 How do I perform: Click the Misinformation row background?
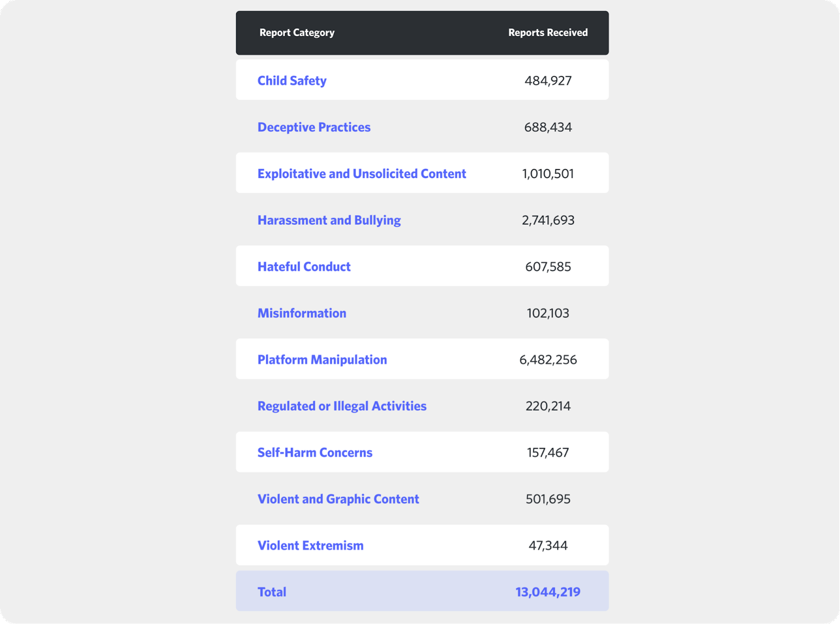pos(446,313)
